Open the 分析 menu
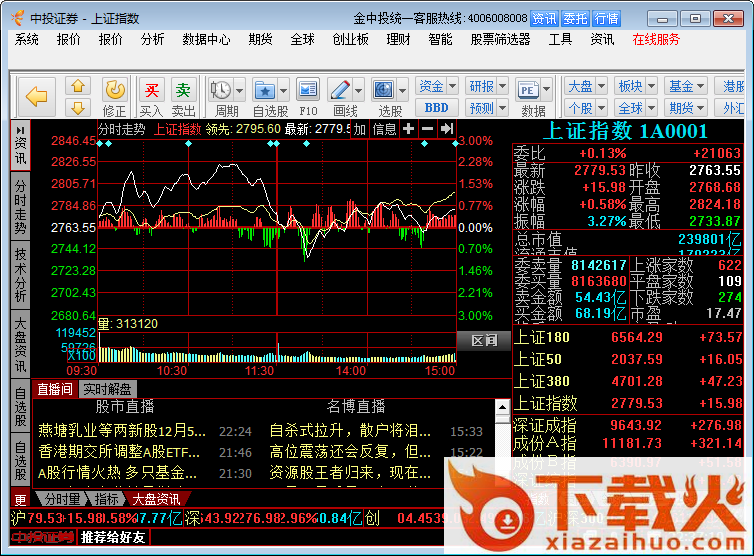Screen dimensions: 754x556 point(152,39)
